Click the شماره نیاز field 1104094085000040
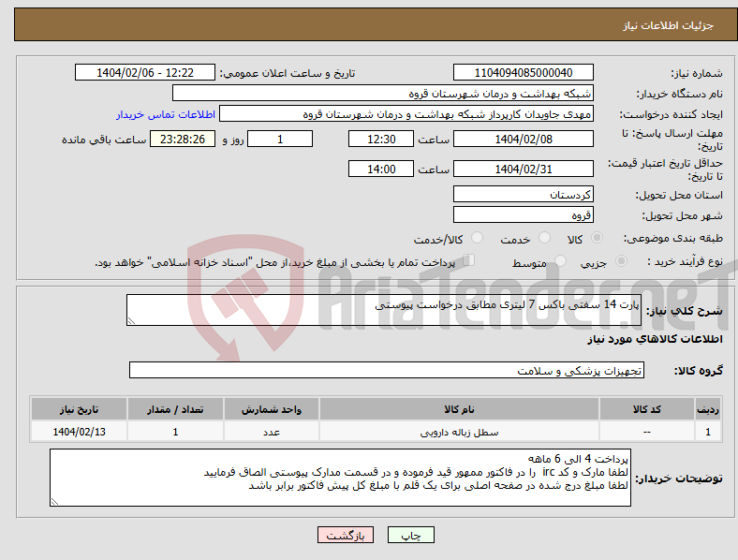Viewport: 738px width, 560px height. (x=523, y=73)
